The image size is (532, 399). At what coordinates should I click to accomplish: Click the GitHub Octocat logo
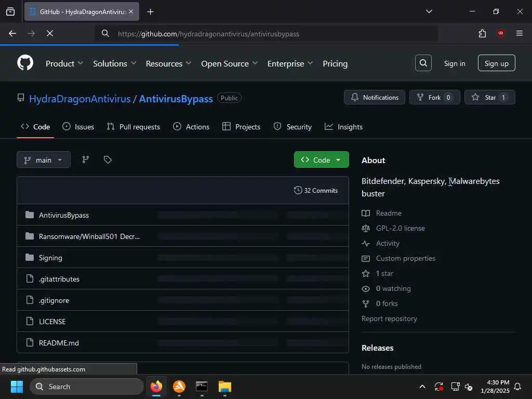[25, 63]
